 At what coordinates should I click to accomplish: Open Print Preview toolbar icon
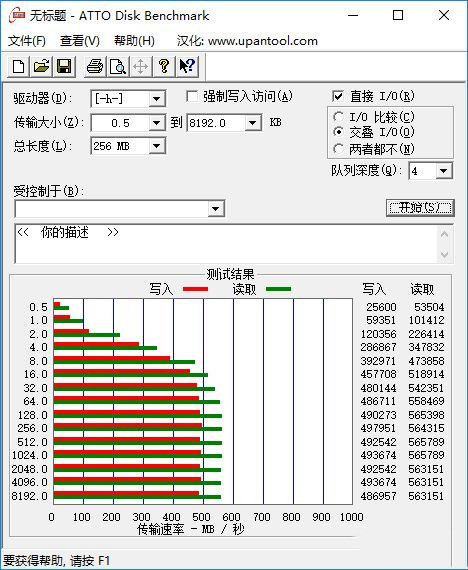[118, 67]
